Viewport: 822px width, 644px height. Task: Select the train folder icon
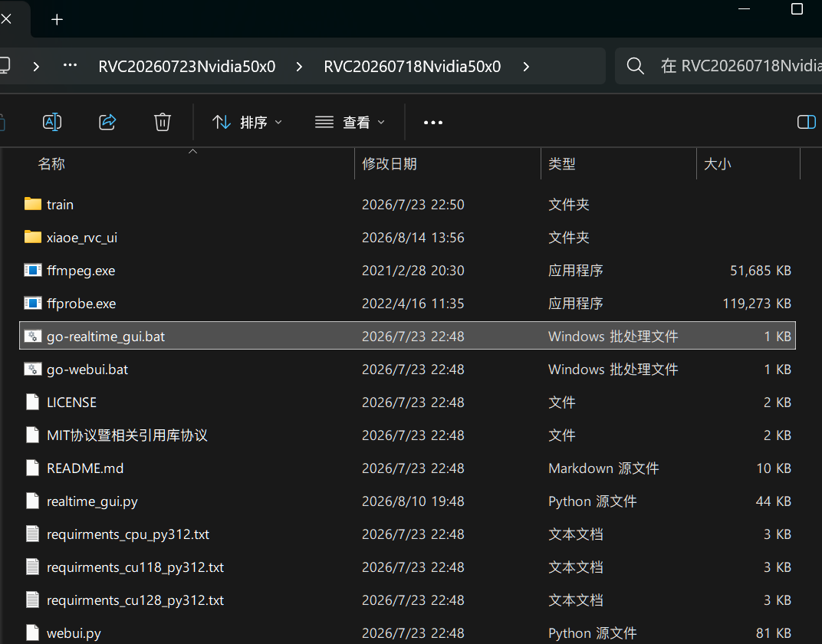33,204
